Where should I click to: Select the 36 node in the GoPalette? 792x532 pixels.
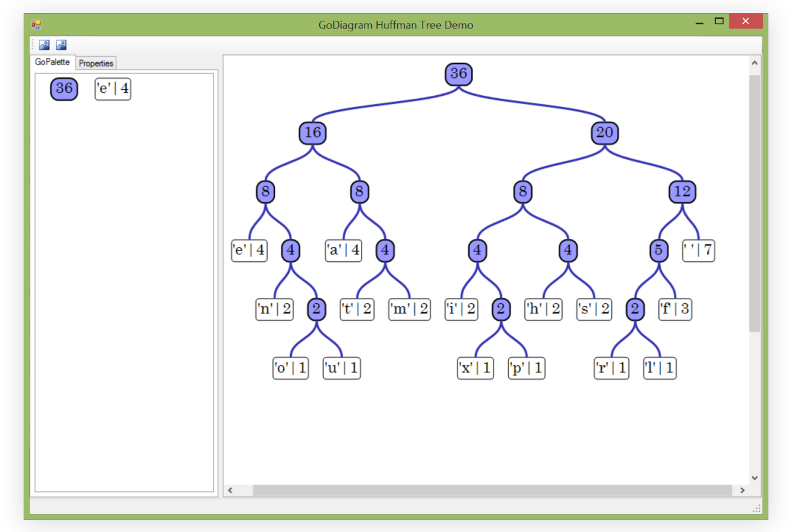pyautogui.click(x=64, y=89)
